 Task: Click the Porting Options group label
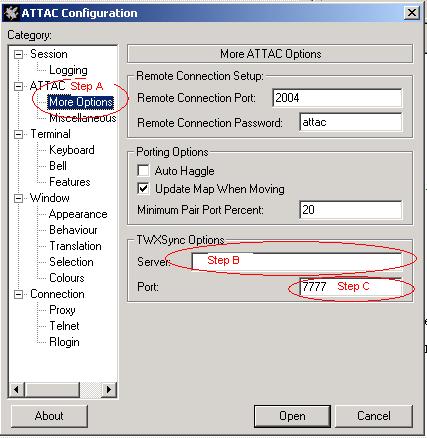pyautogui.click(x=172, y=152)
